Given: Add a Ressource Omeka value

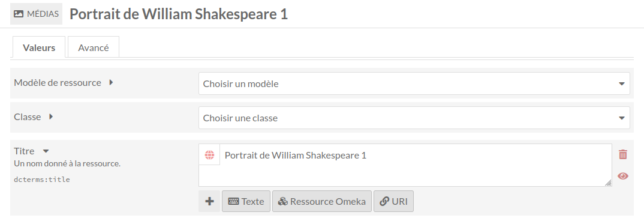Looking at the screenshot, I should [x=322, y=201].
